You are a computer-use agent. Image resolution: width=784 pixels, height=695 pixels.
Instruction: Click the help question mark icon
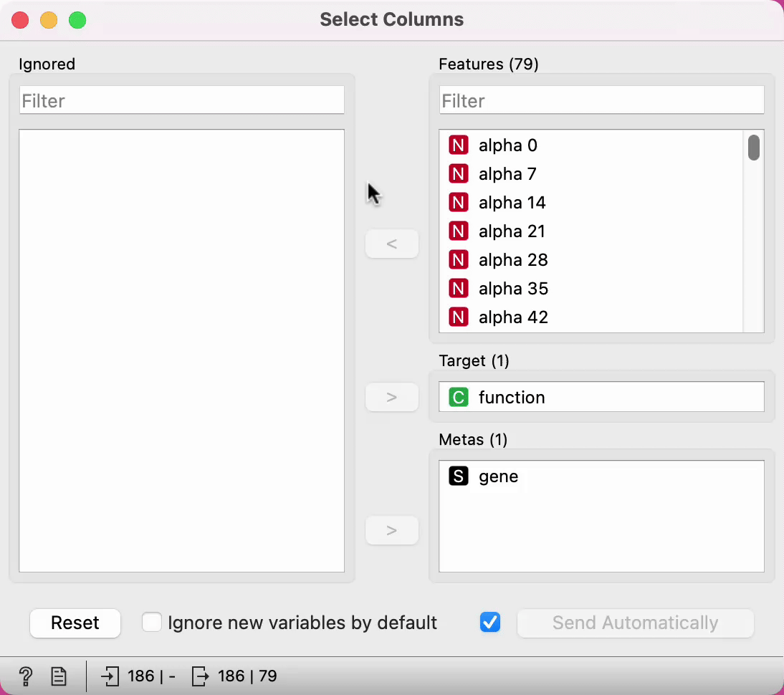(25, 676)
